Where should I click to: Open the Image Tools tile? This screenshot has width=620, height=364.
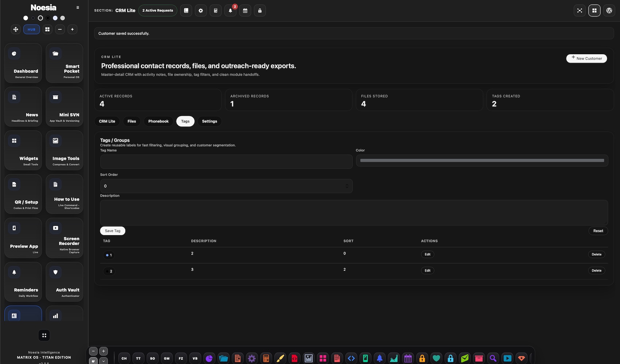pyautogui.click(x=65, y=150)
